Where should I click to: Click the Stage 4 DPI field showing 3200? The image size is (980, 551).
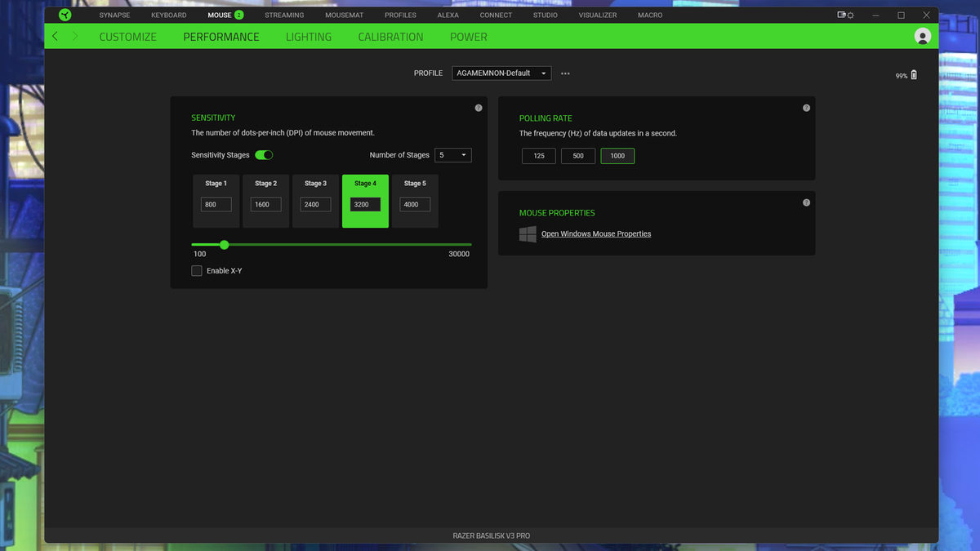click(x=365, y=205)
